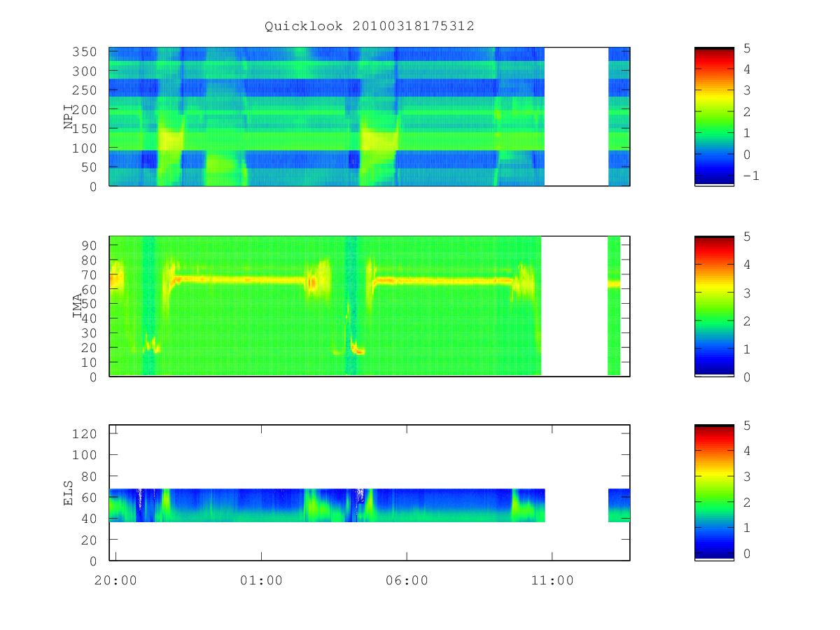Select the ELS axis label

pos(69,493)
